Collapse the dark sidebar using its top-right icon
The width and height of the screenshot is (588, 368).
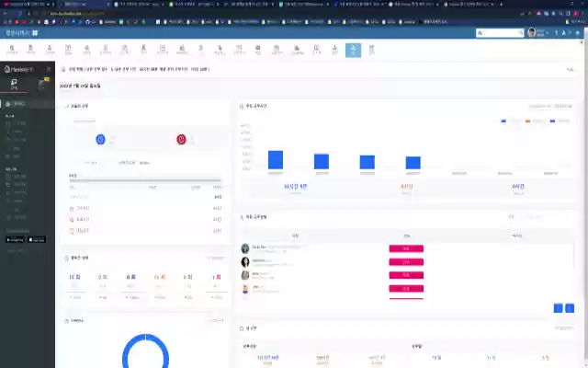point(49,70)
